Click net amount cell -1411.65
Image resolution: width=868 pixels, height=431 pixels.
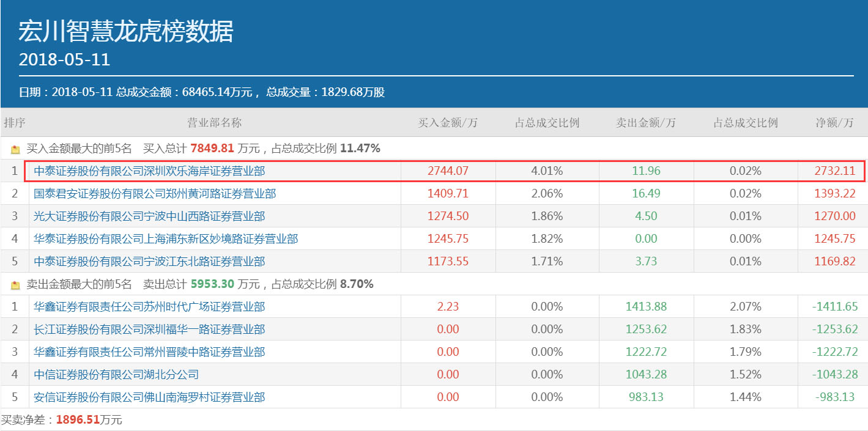click(x=834, y=307)
